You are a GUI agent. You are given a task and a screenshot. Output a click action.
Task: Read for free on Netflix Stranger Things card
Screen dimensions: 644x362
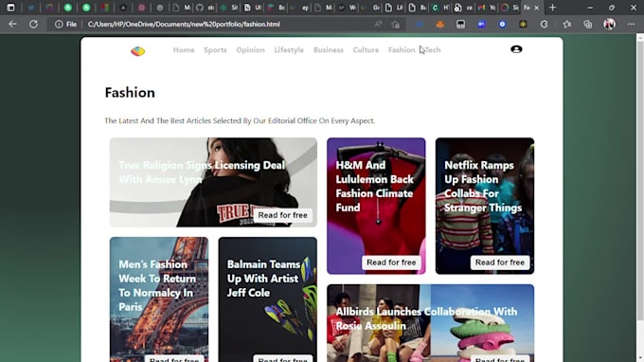(x=500, y=262)
